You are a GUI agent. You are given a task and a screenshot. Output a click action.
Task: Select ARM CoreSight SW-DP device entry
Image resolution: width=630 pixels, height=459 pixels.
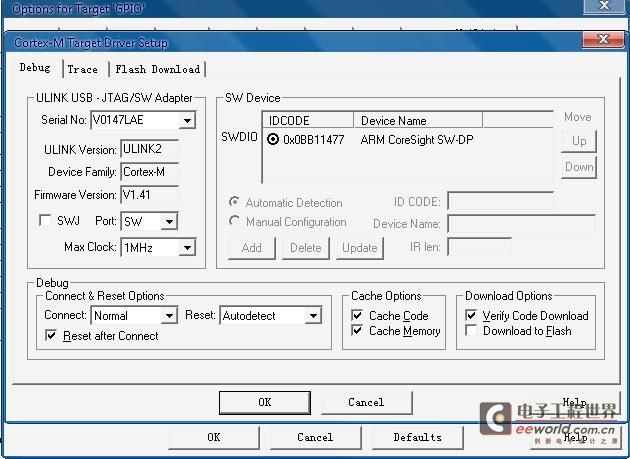tap(417, 140)
